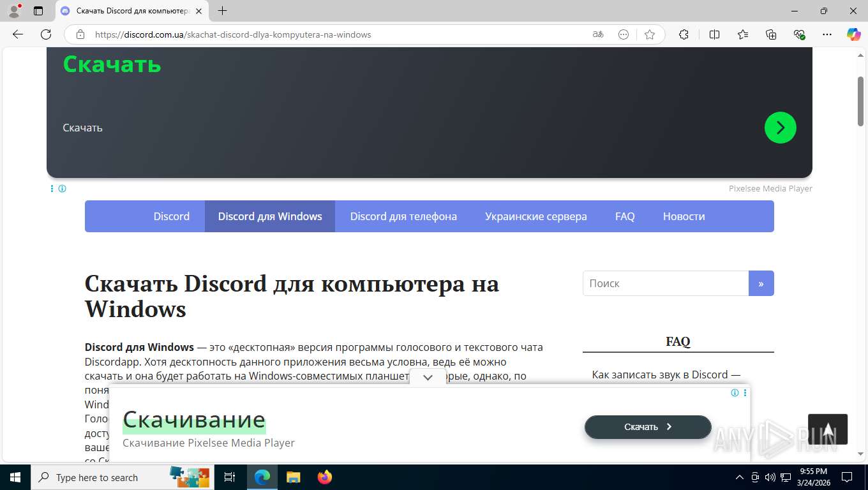868x490 pixels.
Task: Click the green arrow circle in banner
Action: click(780, 128)
